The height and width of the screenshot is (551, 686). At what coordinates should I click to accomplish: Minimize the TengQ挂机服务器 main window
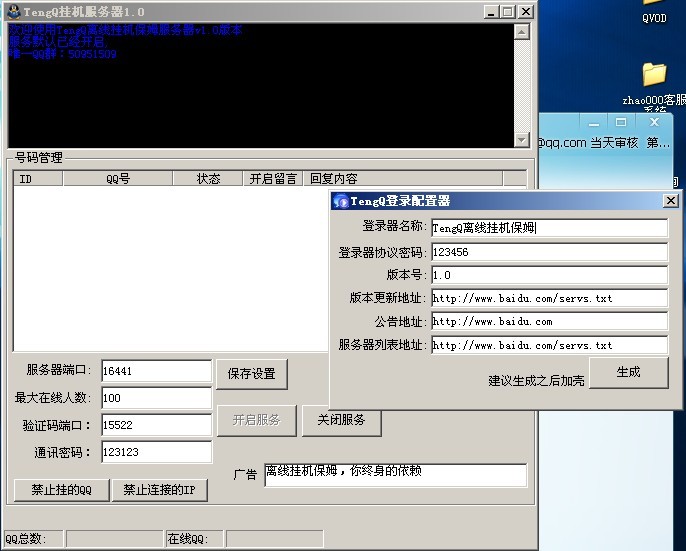click(491, 11)
